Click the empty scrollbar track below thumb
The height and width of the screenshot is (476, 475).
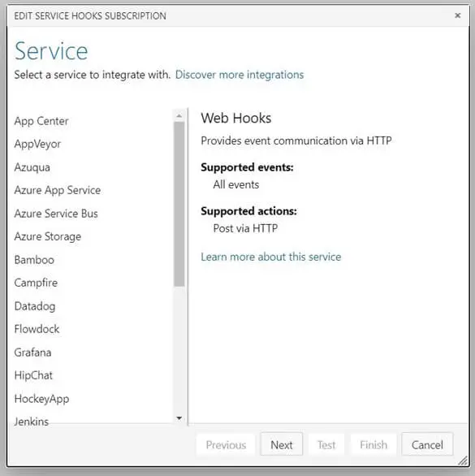pos(179,349)
